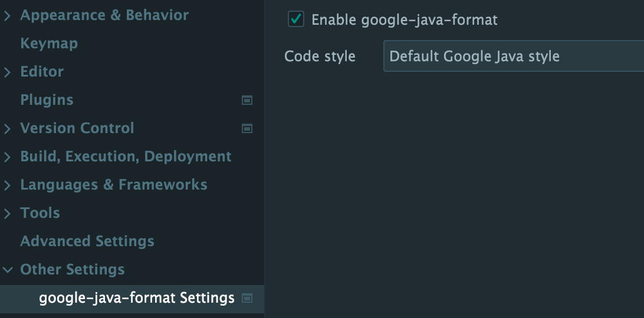This screenshot has width=644, height=318.
Task: Select the google-java-format Settings entry
Action: coord(137,298)
